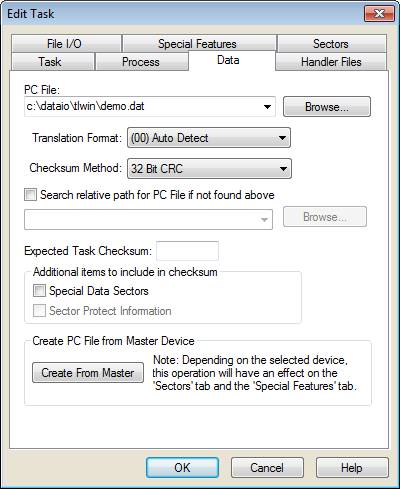Click the 'Expected Task Checksum:' label
Image resolution: width=400 pixels, height=489 pixels.
pos(88,251)
